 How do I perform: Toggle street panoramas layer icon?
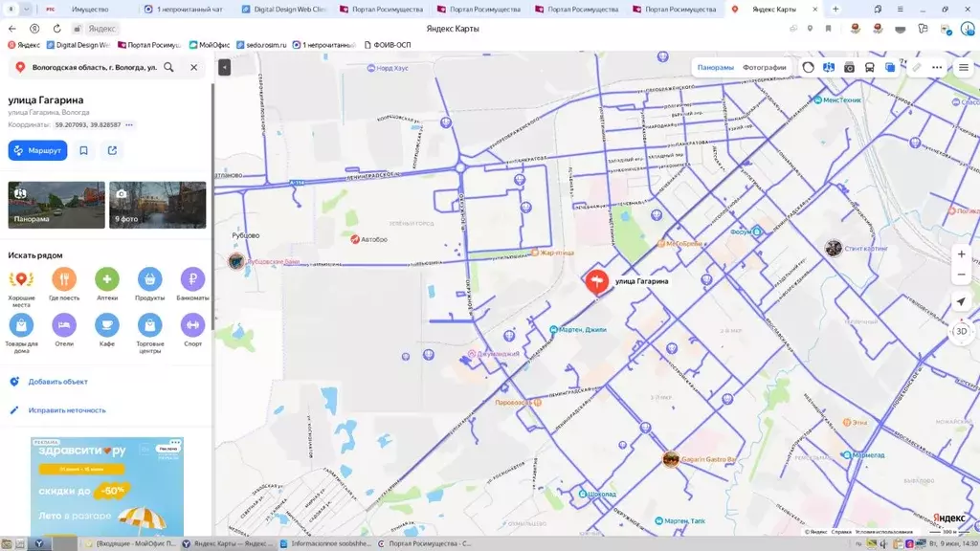click(x=829, y=68)
